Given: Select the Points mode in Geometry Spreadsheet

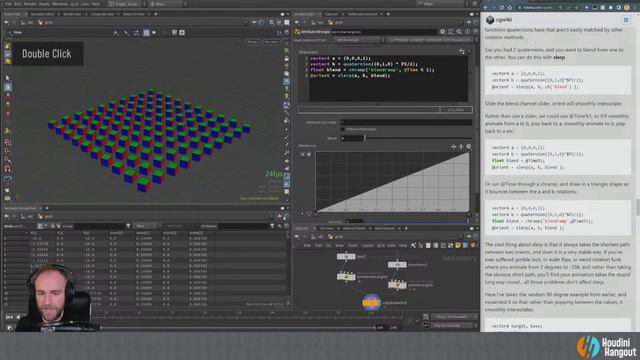Looking at the screenshot, I should 40,226.
